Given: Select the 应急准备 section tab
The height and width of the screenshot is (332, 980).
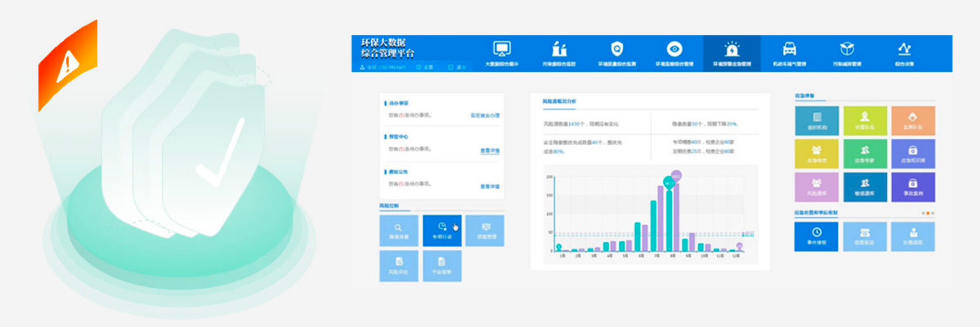Looking at the screenshot, I should click(x=804, y=96).
